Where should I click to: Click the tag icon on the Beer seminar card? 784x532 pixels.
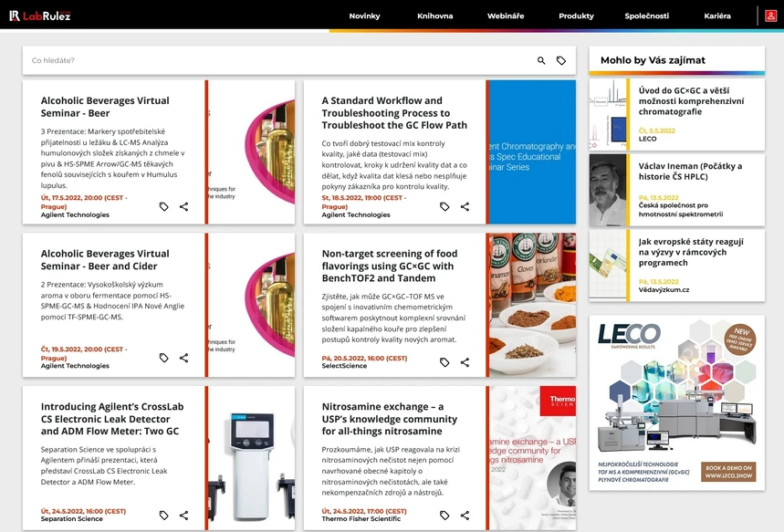point(163,206)
